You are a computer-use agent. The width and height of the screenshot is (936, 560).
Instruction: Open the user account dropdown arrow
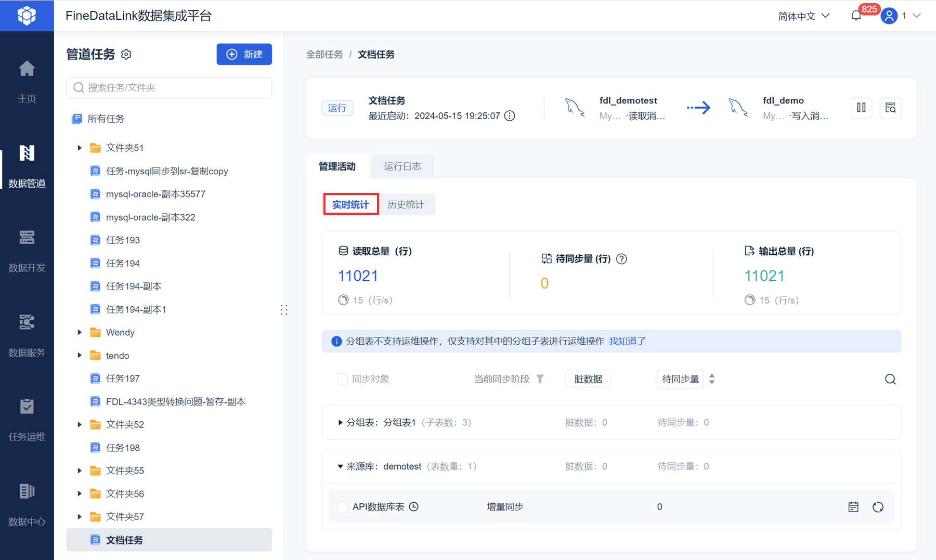point(917,16)
